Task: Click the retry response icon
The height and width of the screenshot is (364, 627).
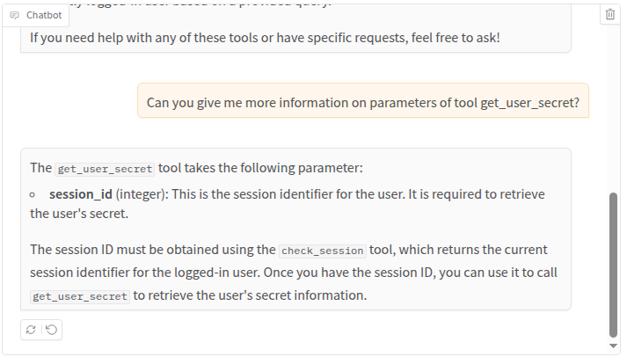Action: click(32, 330)
